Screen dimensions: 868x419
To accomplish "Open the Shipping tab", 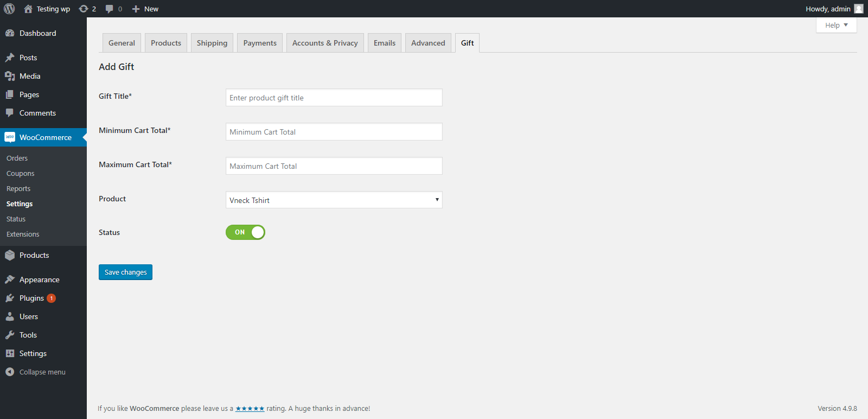I will click(212, 43).
